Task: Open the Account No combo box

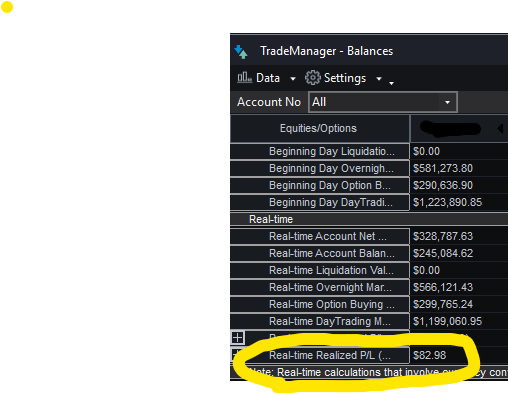Action: click(383, 102)
